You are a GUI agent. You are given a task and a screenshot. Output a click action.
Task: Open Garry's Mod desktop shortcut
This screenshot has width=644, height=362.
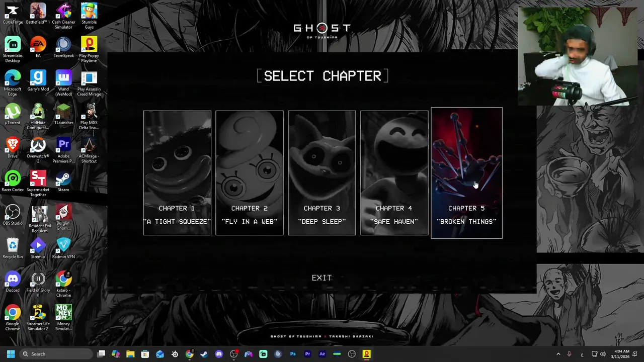pyautogui.click(x=38, y=81)
